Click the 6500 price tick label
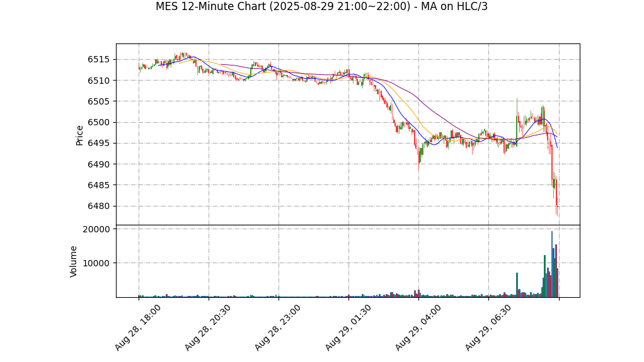Image resolution: width=644 pixels, height=362 pixels. tap(98, 122)
